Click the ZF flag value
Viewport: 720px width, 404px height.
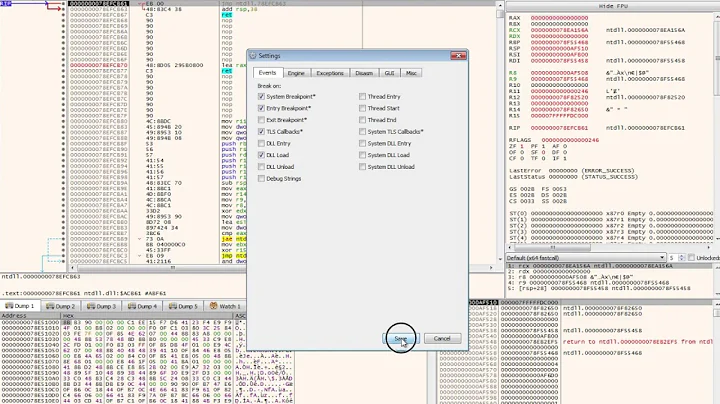coord(522,146)
